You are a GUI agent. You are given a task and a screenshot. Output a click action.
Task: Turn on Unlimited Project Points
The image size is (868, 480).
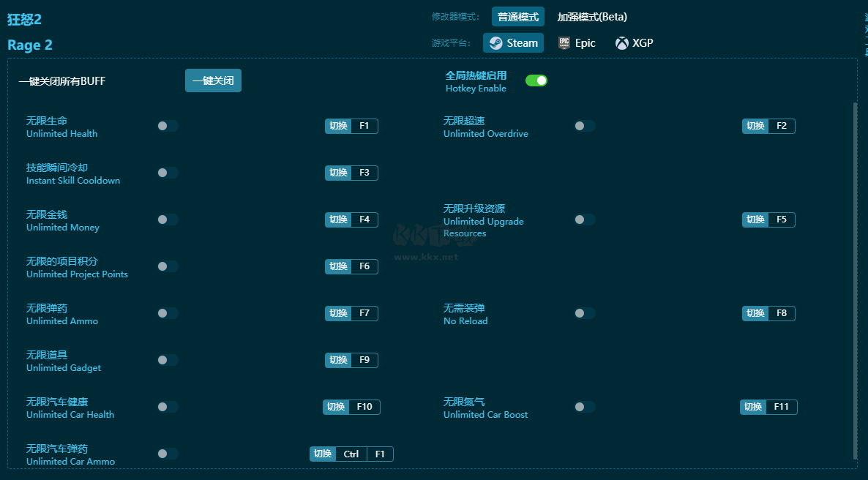[167, 266]
